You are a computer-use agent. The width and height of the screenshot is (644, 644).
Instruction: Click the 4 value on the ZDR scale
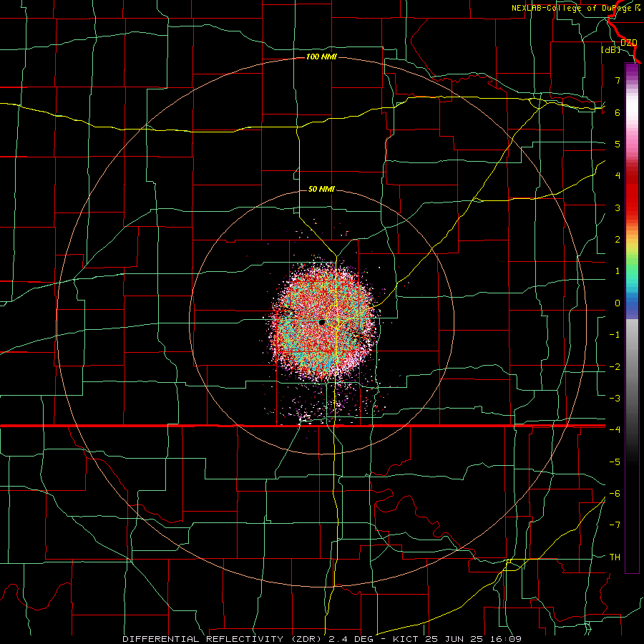coord(618,176)
